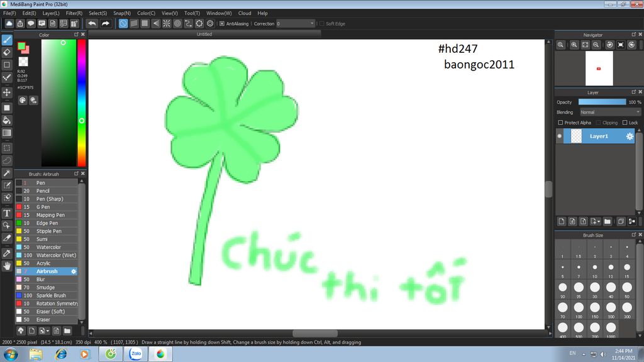
Task: Click the layer Opacity slider
Action: tap(602, 102)
